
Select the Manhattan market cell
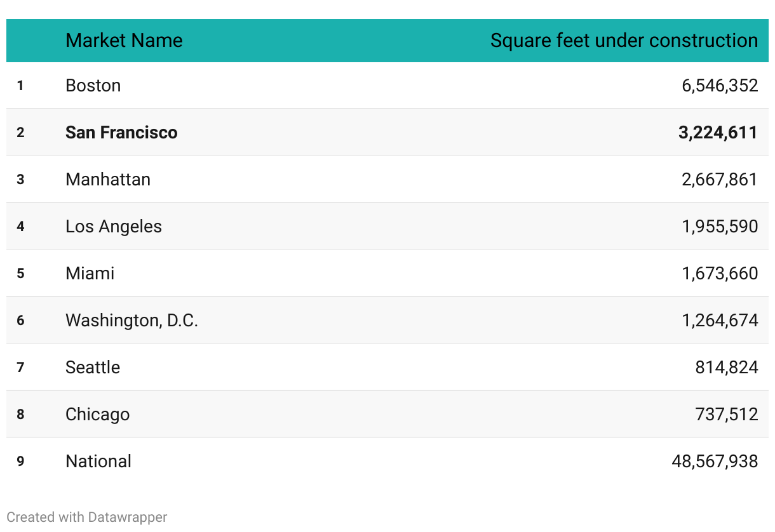(x=108, y=180)
